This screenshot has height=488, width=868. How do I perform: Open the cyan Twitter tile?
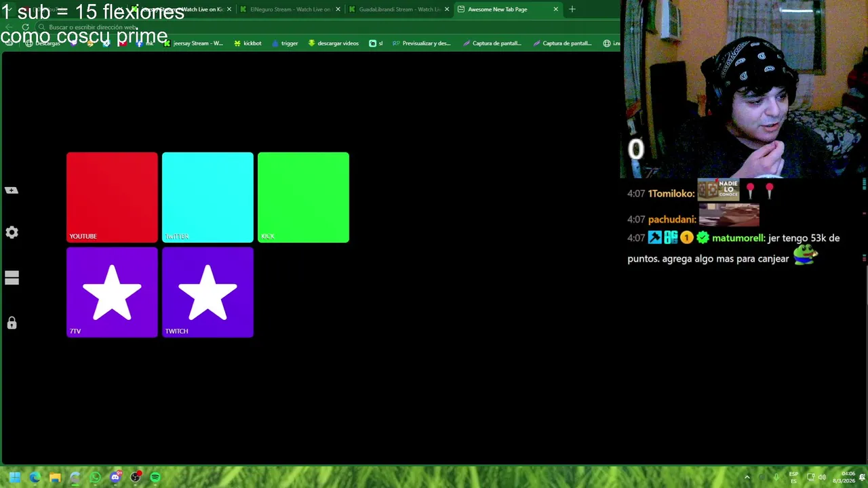coord(208,197)
